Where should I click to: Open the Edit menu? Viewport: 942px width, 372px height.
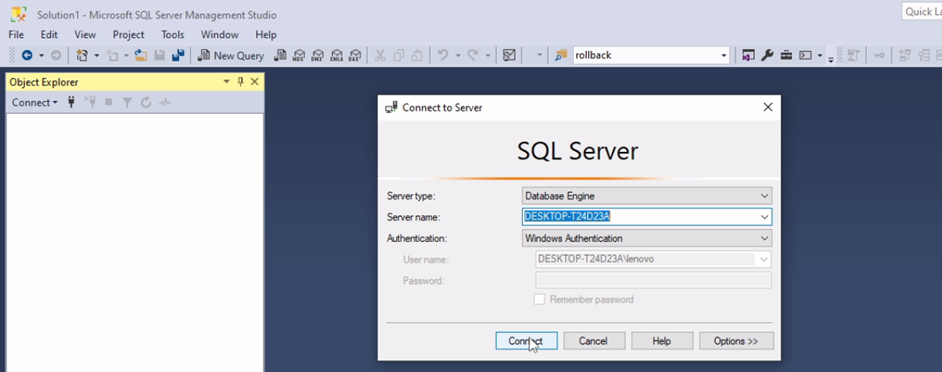49,34
